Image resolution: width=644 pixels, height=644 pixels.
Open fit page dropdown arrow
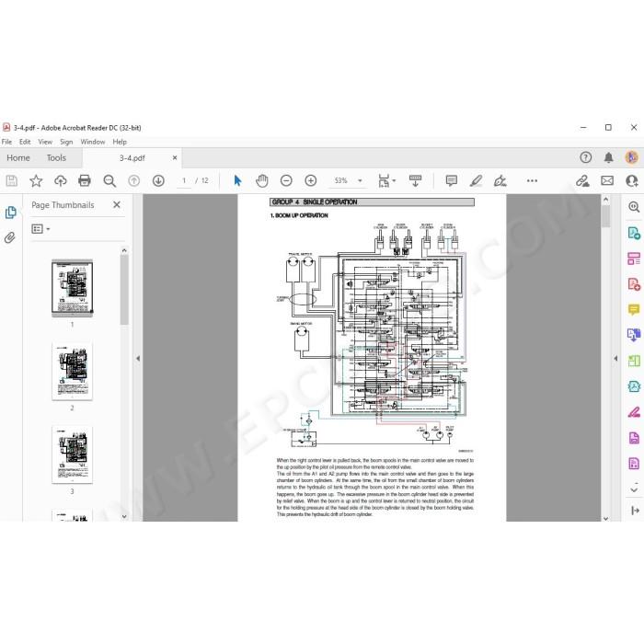pyautogui.click(x=395, y=180)
